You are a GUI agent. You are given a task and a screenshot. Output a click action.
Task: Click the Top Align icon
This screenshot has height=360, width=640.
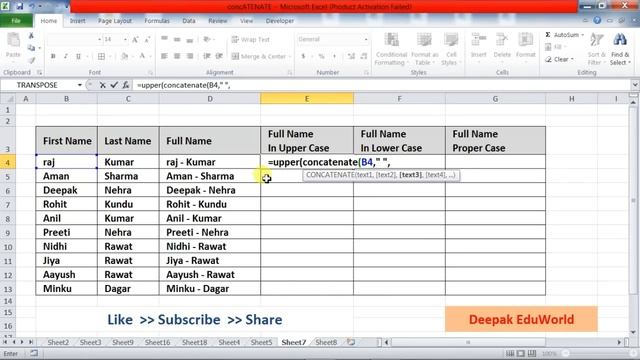[164, 39]
